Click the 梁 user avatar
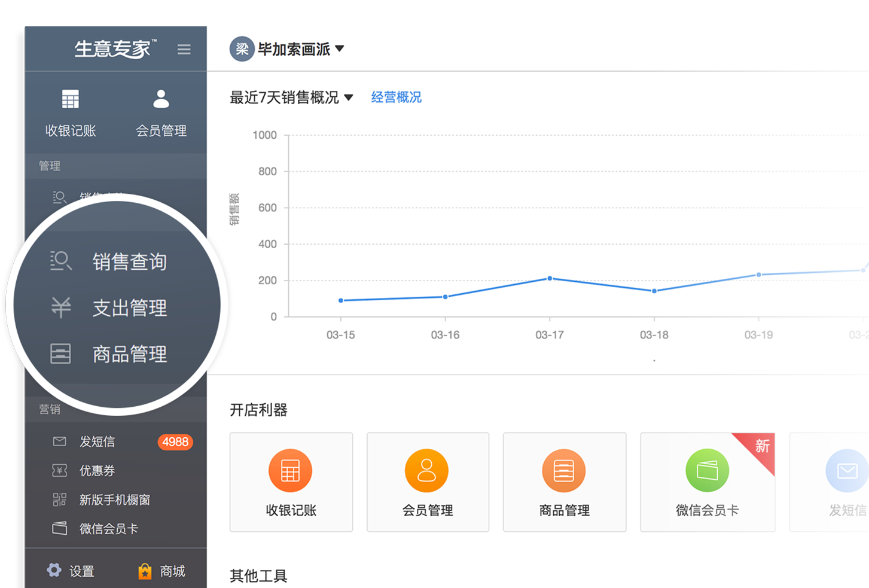This screenshot has width=869, height=588. click(x=242, y=49)
